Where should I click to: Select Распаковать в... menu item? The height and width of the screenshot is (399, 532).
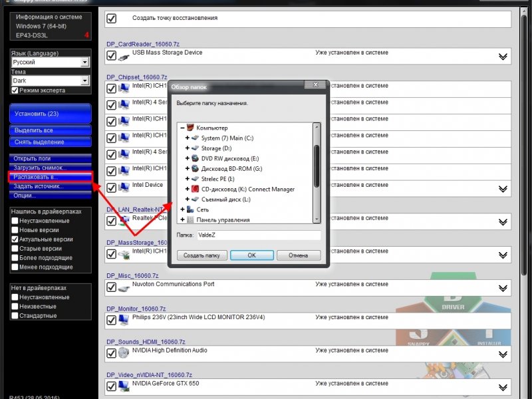point(51,177)
